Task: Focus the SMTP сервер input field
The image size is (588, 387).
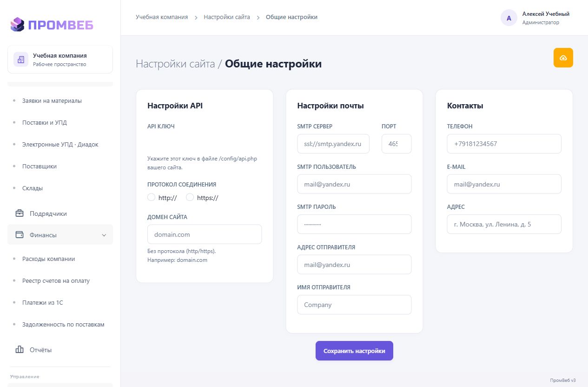Action: click(x=333, y=144)
